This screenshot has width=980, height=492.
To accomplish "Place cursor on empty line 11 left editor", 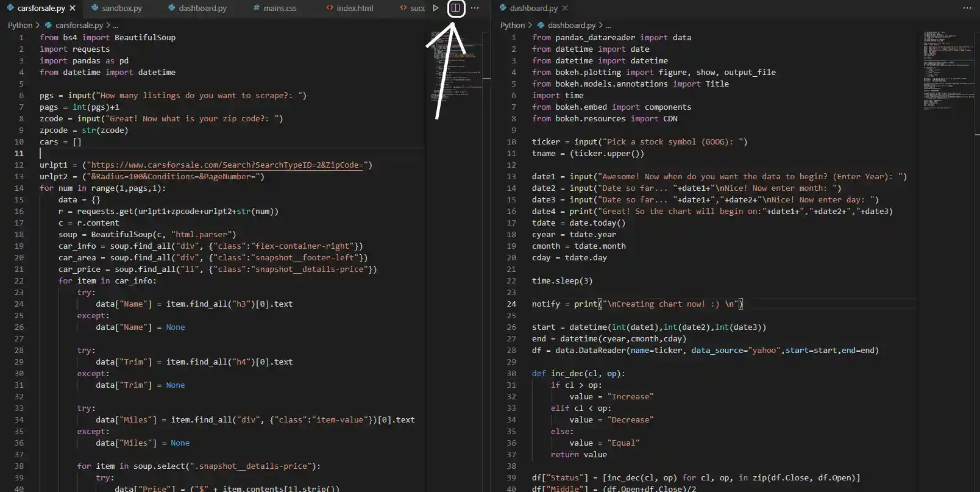I will (232, 153).
